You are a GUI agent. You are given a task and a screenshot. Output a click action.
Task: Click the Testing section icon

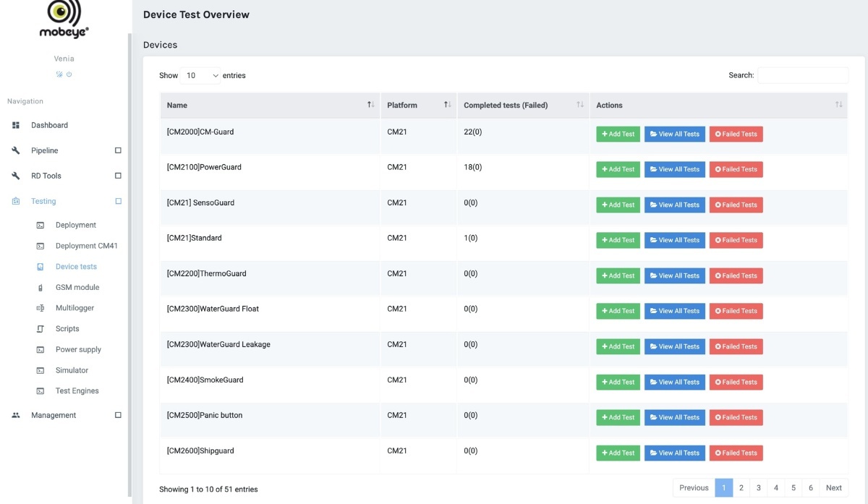[x=16, y=201]
